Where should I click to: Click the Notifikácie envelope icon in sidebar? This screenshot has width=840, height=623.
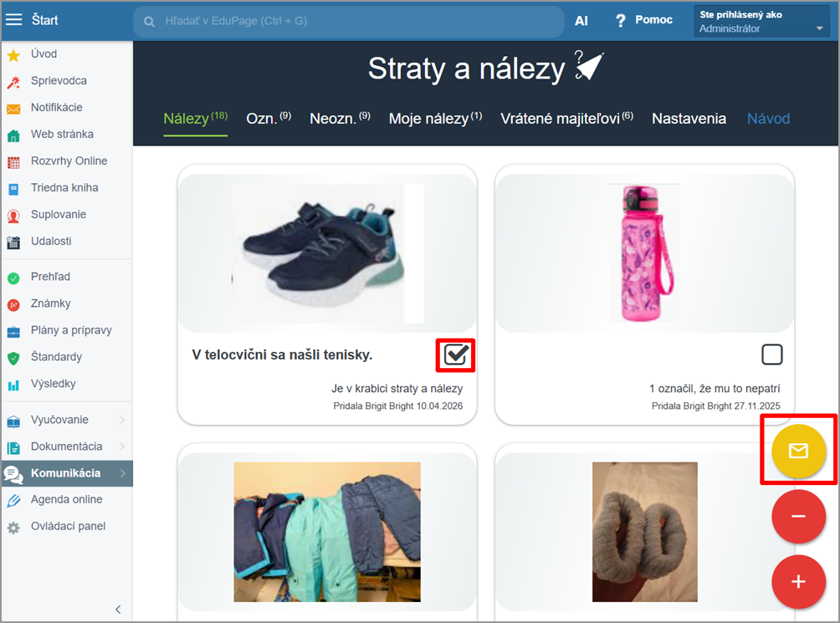[13, 108]
